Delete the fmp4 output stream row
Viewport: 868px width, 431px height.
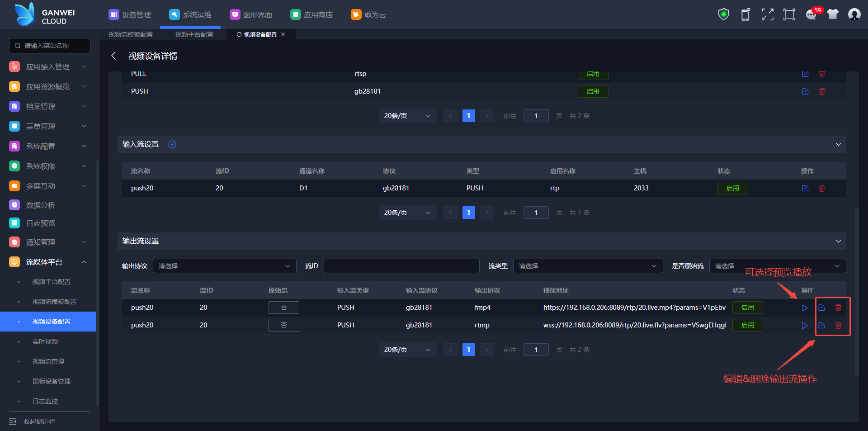pyautogui.click(x=838, y=308)
